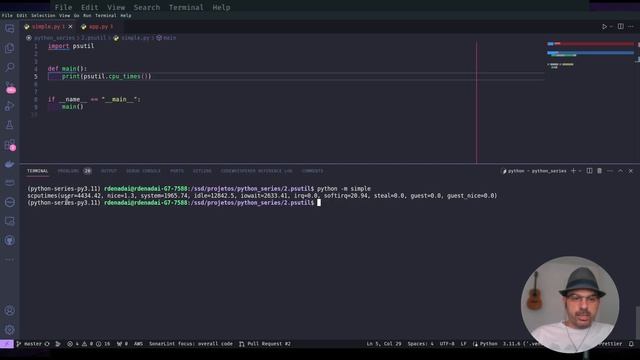Open terminal panel more actions ellipsis

(x=610, y=171)
